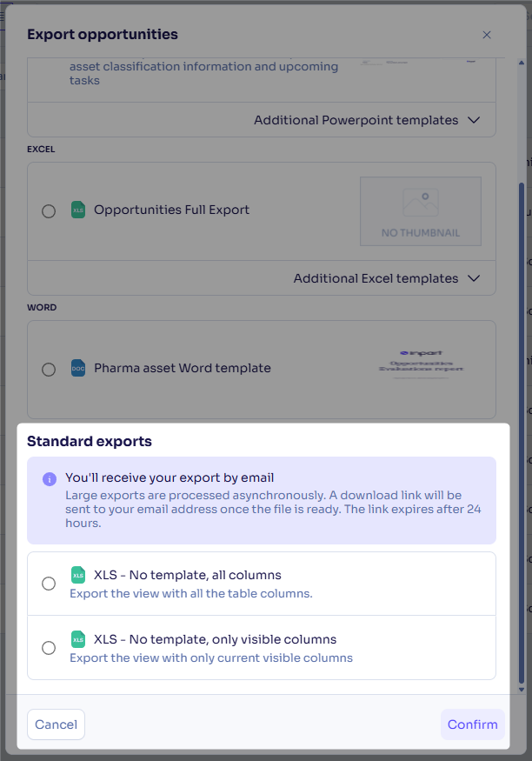Select the Pharma asset Word template radio button
The height and width of the screenshot is (761, 532).
(x=49, y=370)
